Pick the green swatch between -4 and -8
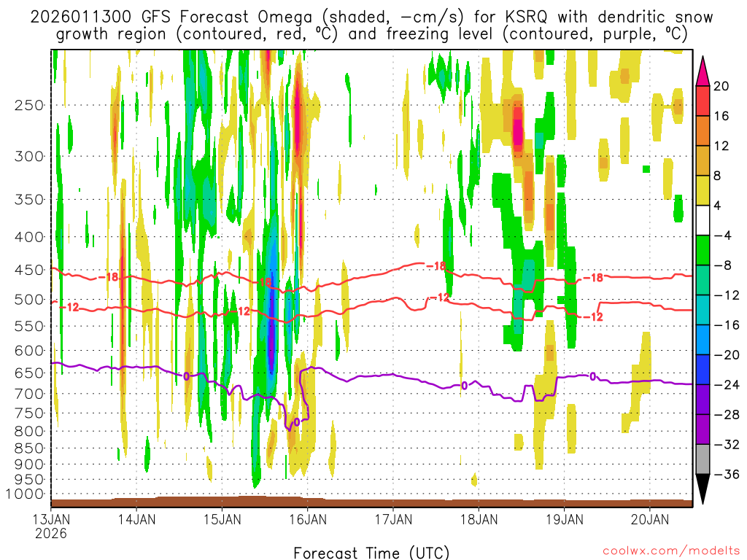Screen dimensions: 747x560 [703, 250]
